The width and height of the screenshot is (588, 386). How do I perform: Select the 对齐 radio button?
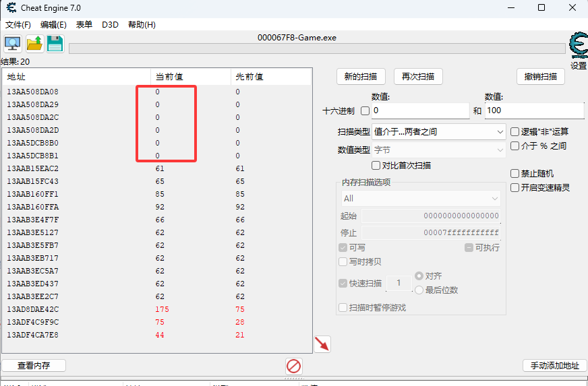419,276
